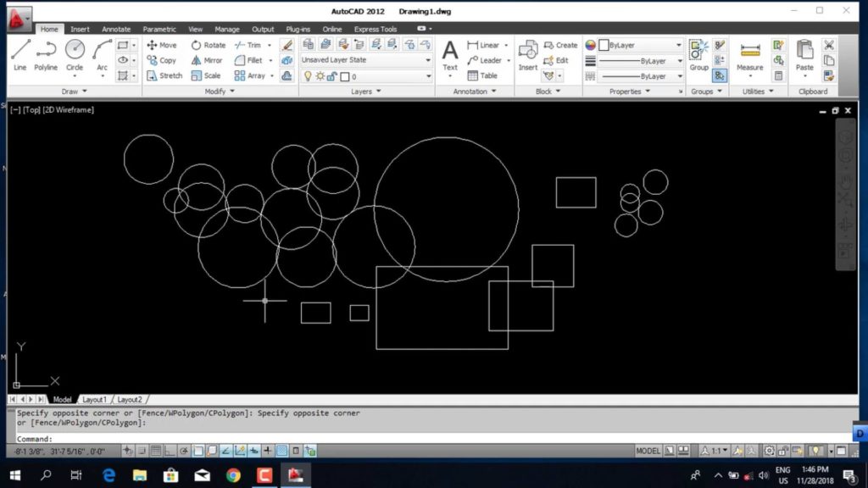Click in the Command line input
The width and height of the screenshot is (868, 488).
[x=431, y=439]
